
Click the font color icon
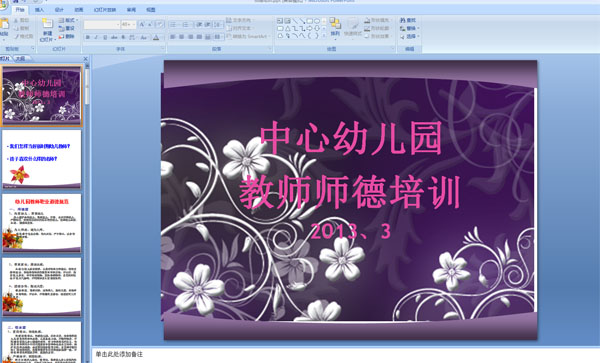click(x=156, y=37)
